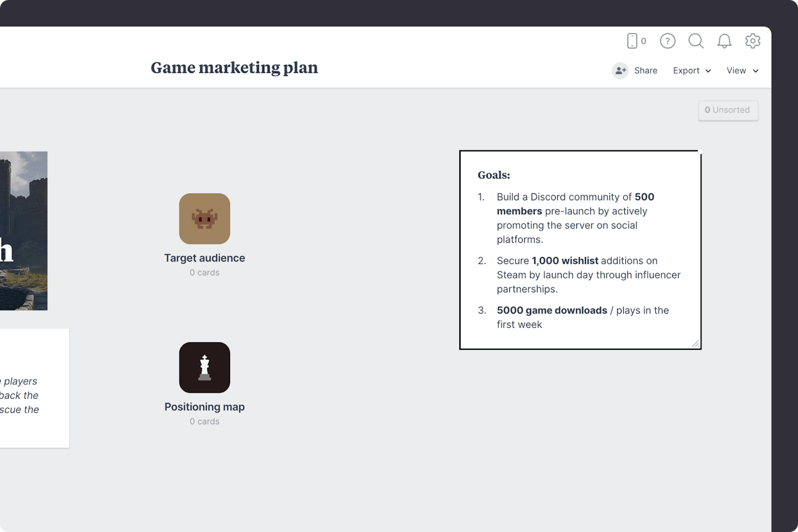Click the Unsorted button

(x=728, y=110)
